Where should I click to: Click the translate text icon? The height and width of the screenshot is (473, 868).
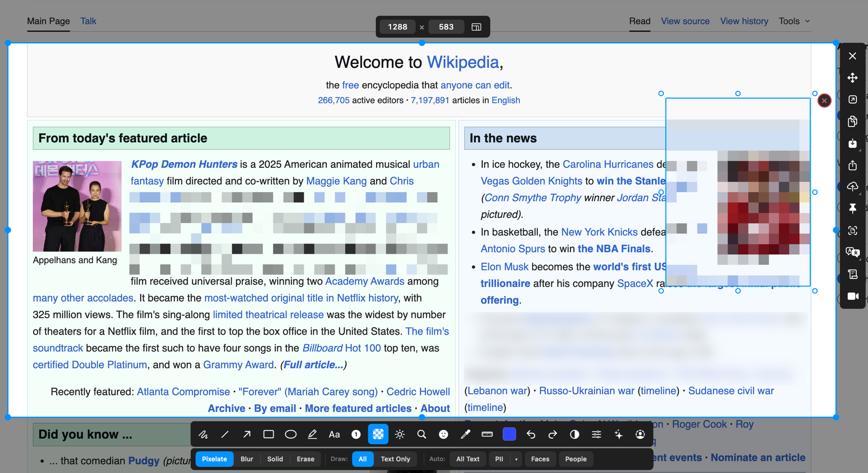[852, 252]
